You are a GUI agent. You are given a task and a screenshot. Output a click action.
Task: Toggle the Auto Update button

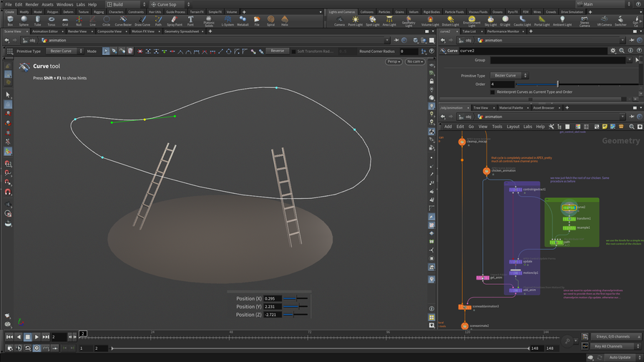pyautogui.click(x=620, y=356)
